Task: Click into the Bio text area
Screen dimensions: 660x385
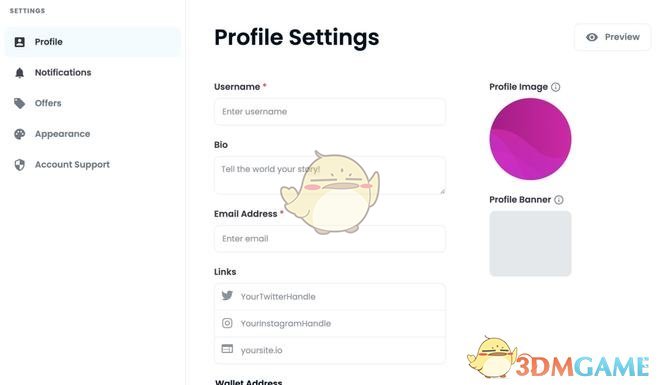Action: click(x=330, y=175)
